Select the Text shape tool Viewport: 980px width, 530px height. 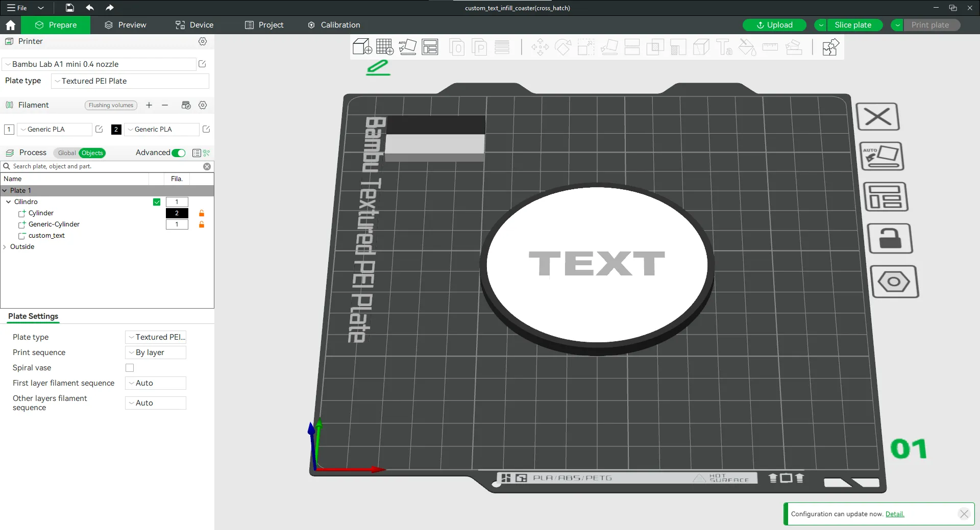click(x=724, y=47)
